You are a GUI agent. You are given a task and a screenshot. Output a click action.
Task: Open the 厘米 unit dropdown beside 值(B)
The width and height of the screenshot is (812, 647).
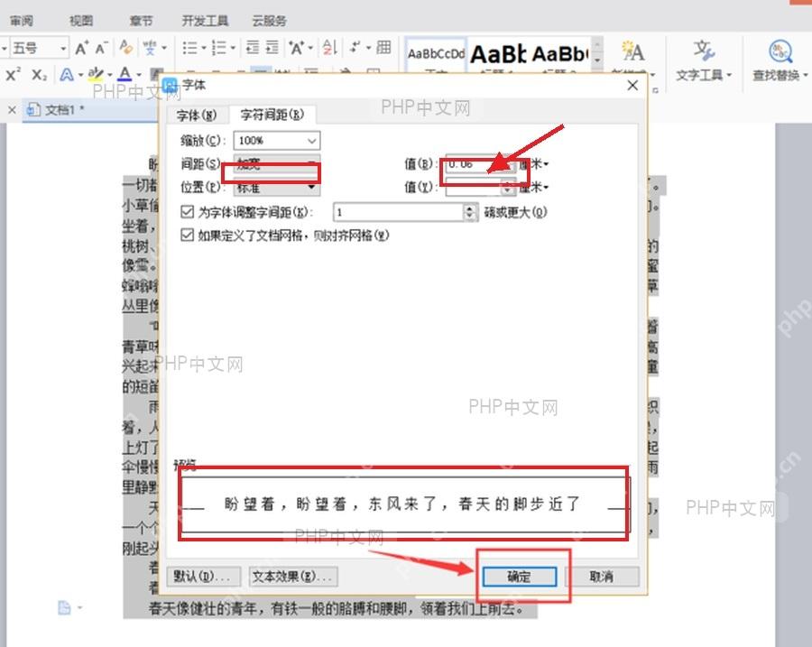click(534, 164)
